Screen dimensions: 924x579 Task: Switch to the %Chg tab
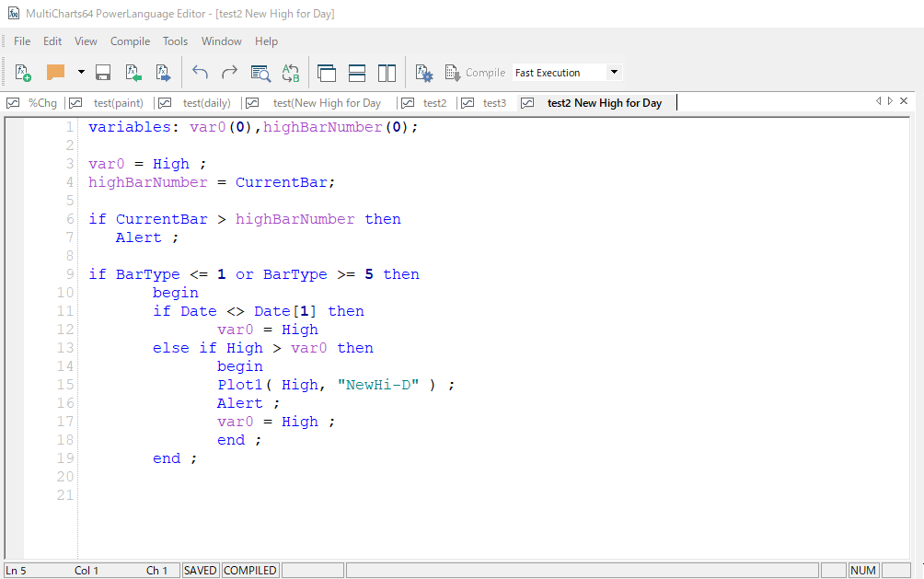(32, 103)
